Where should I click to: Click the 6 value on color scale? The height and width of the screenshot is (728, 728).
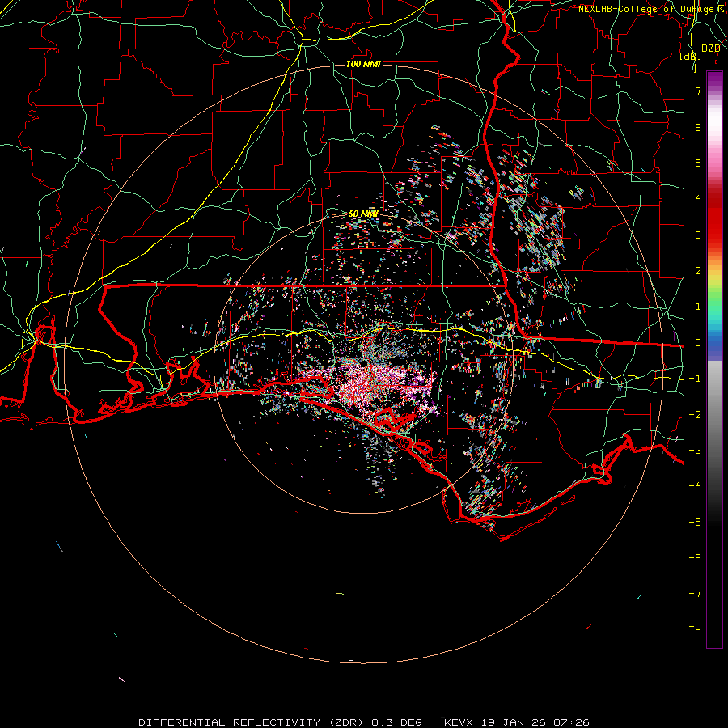point(698,127)
